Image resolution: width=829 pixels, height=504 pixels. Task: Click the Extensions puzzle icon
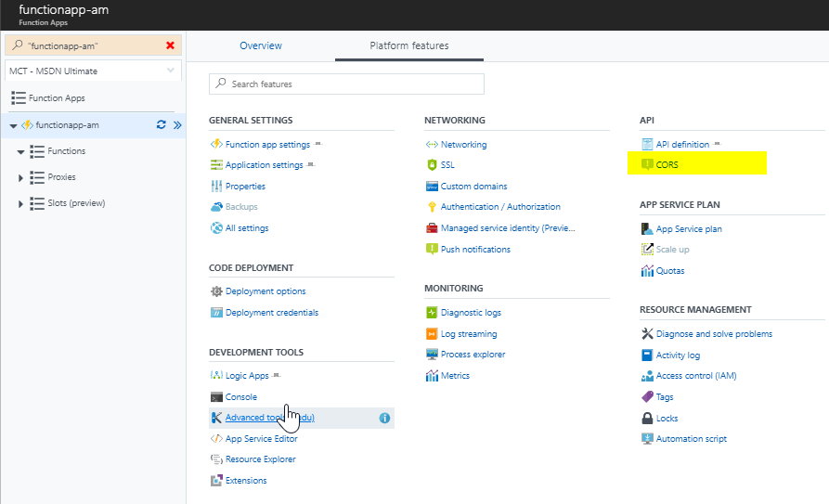click(x=216, y=480)
